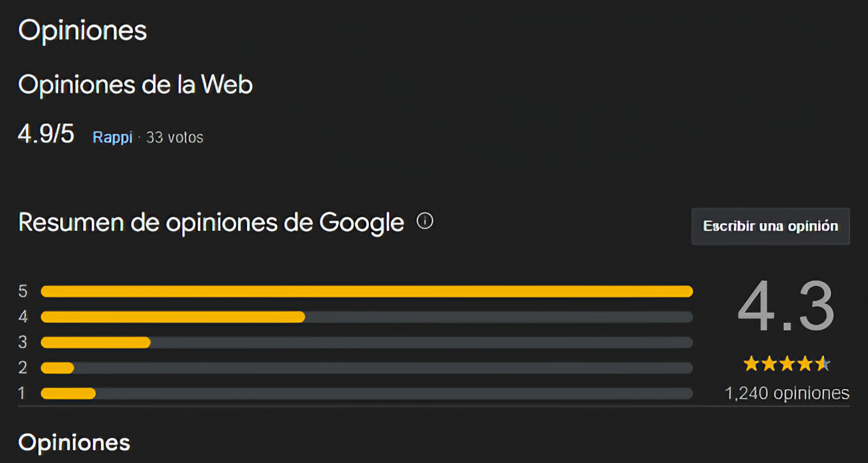Click the 3-star rating bar
Screen dimensions: 868x463
coord(366,342)
